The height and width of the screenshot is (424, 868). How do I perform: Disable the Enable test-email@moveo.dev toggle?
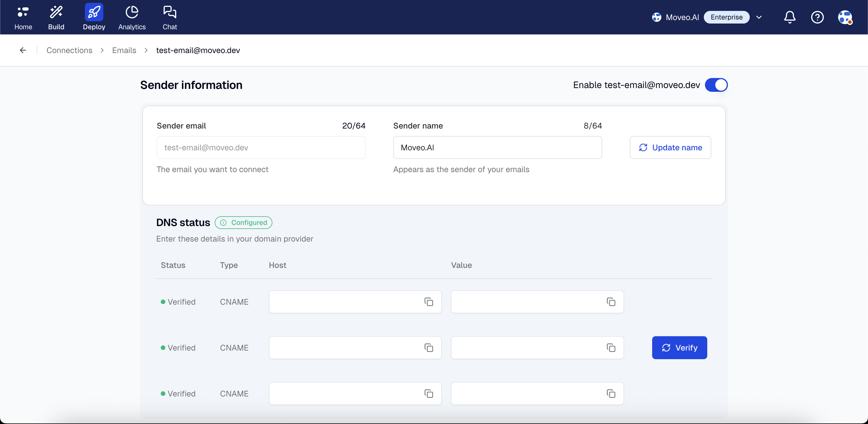pyautogui.click(x=716, y=85)
